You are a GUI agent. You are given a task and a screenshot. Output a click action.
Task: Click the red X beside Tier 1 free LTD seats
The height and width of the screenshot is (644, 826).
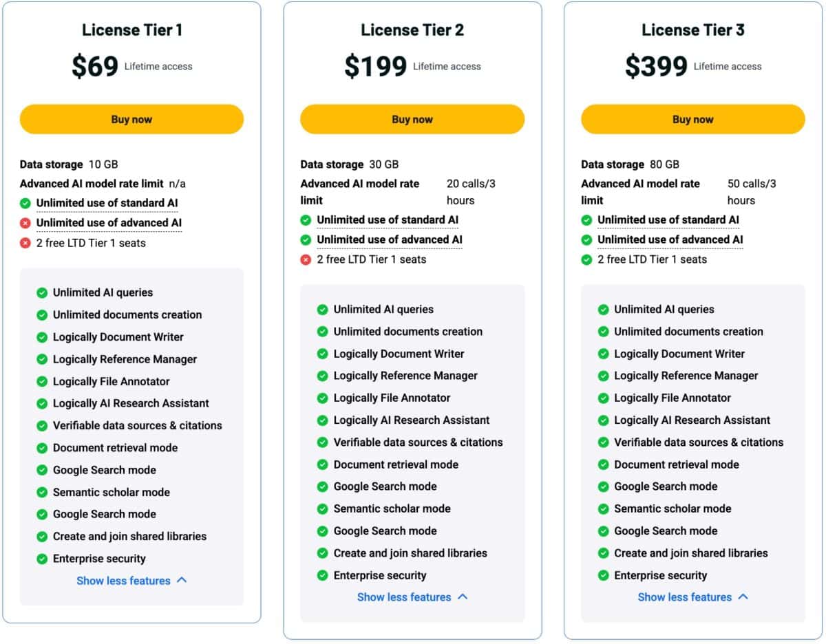coord(25,243)
